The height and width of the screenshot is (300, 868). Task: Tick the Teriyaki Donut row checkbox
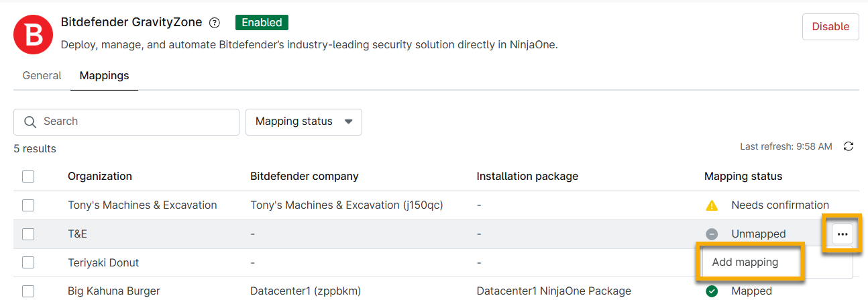(x=28, y=262)
